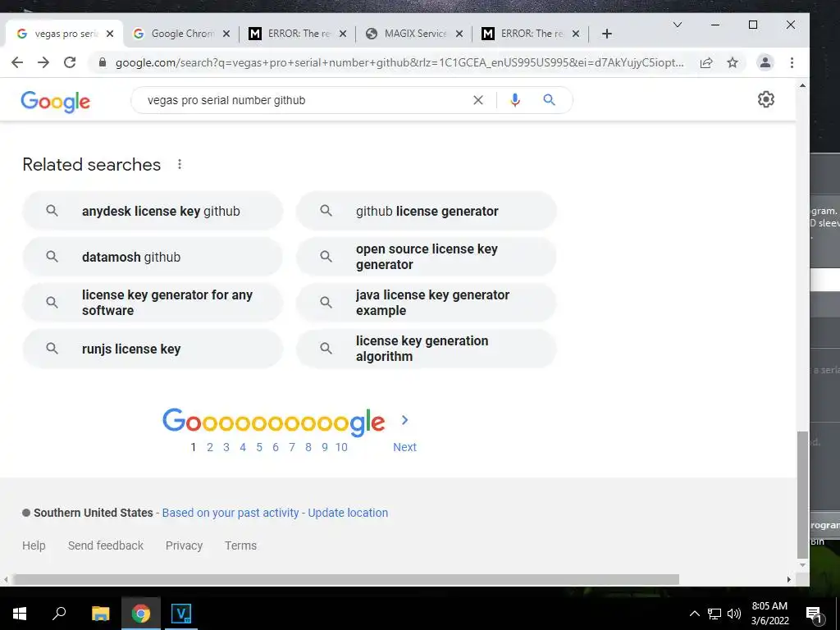Open the network icon in tray
This screenshot has width=840, height=630.
point(714,614)
